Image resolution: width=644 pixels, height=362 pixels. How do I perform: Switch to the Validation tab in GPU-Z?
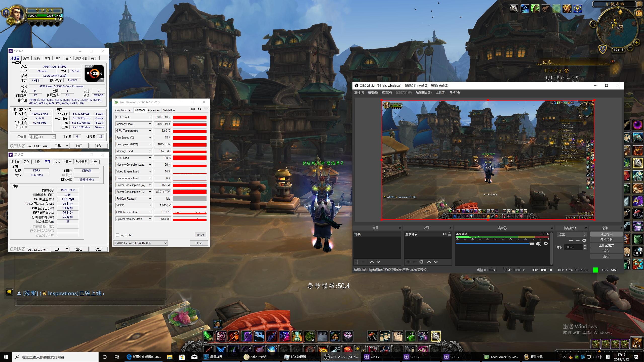coord(169,110)
